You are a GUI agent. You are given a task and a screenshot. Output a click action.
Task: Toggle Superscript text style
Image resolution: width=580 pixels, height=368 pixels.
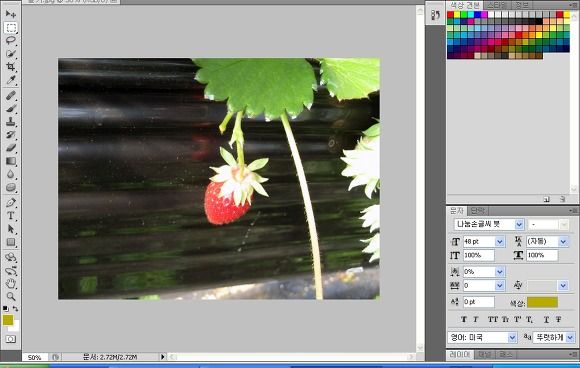(x=517, y=319)
